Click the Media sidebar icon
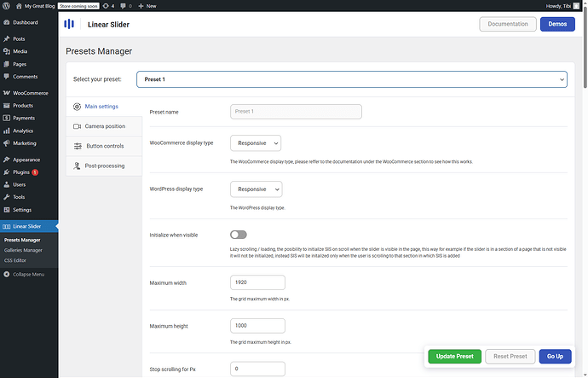588x378 pixels. 6,51
